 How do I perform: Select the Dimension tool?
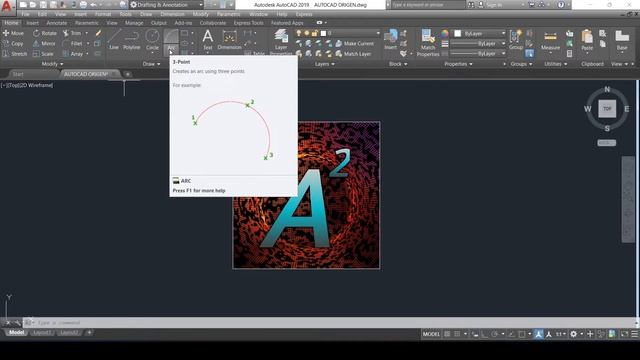[x=229, y=40]
